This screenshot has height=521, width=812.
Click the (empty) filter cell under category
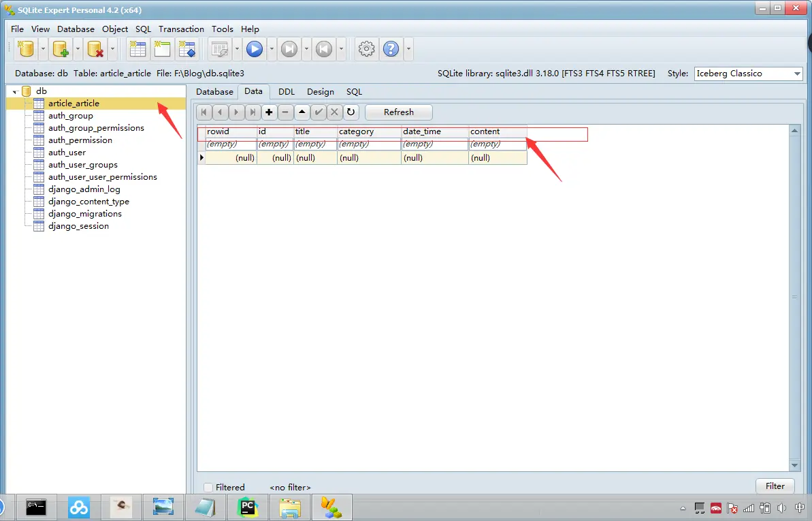(369, 144)
